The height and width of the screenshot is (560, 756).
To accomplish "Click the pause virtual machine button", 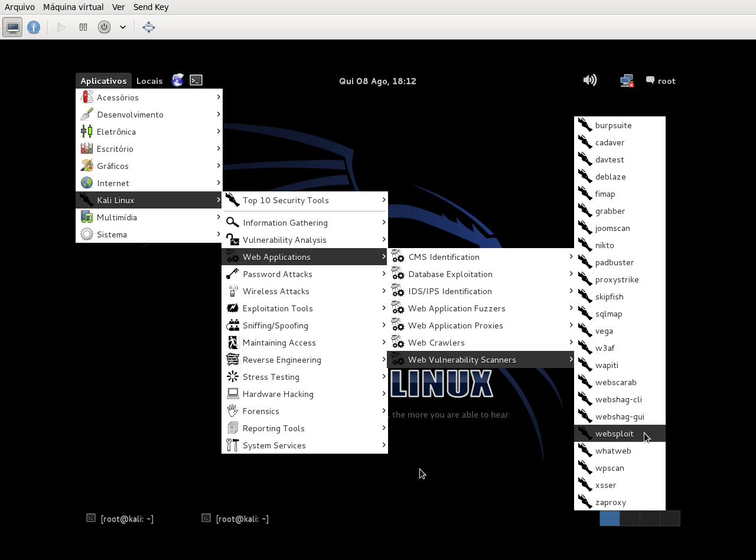I will coord(83,27).
